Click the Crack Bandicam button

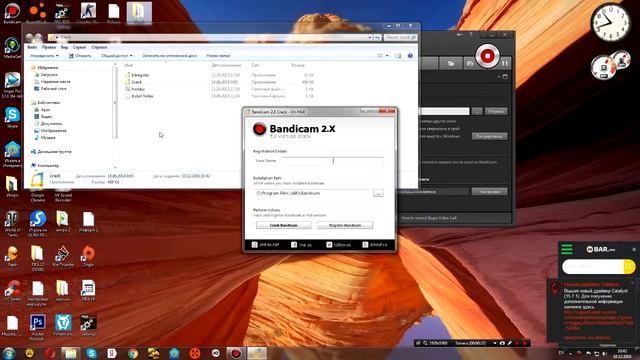pyautogui.click(x=284, y=225)
